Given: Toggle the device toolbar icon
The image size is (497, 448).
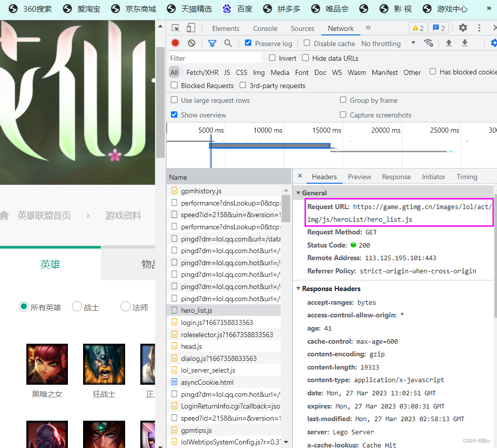Looking at the screenshot, I should (191, 28).
